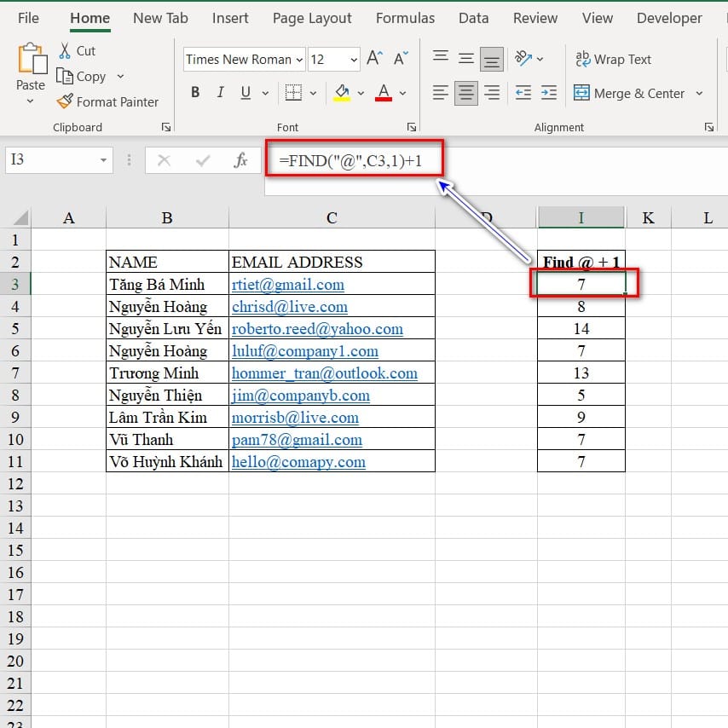
Task: Click the Top Align icon
Action: click(x=441, y=58)
